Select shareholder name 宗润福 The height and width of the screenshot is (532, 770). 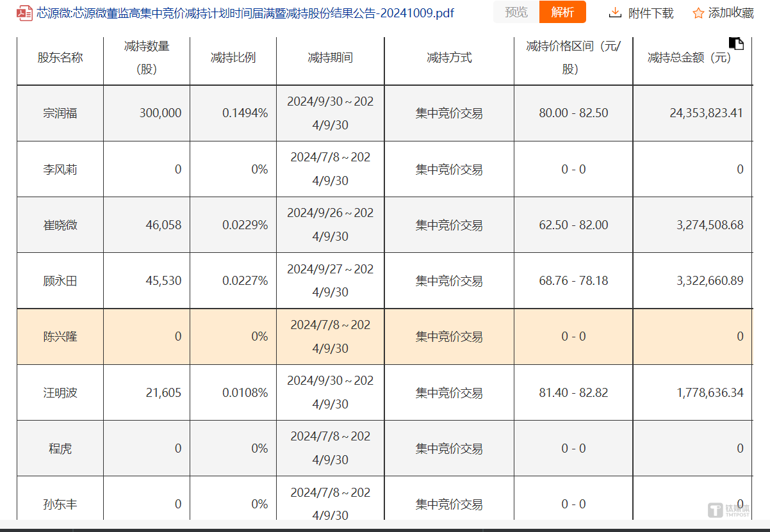tap(60, 113)
